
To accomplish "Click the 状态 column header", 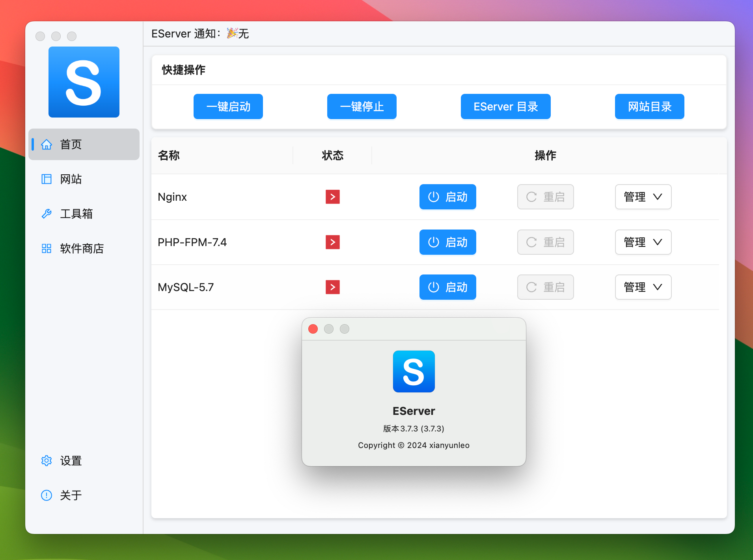I will 333,155.
